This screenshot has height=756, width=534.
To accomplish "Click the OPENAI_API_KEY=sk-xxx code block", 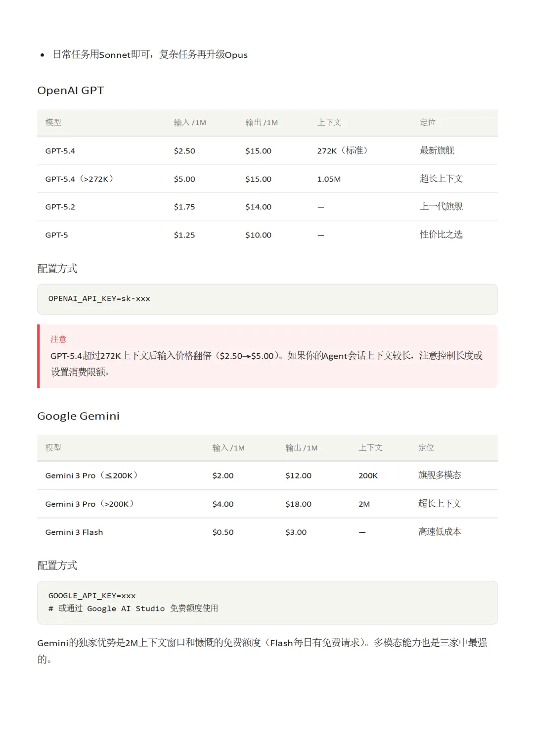I will tap(267, 299).
